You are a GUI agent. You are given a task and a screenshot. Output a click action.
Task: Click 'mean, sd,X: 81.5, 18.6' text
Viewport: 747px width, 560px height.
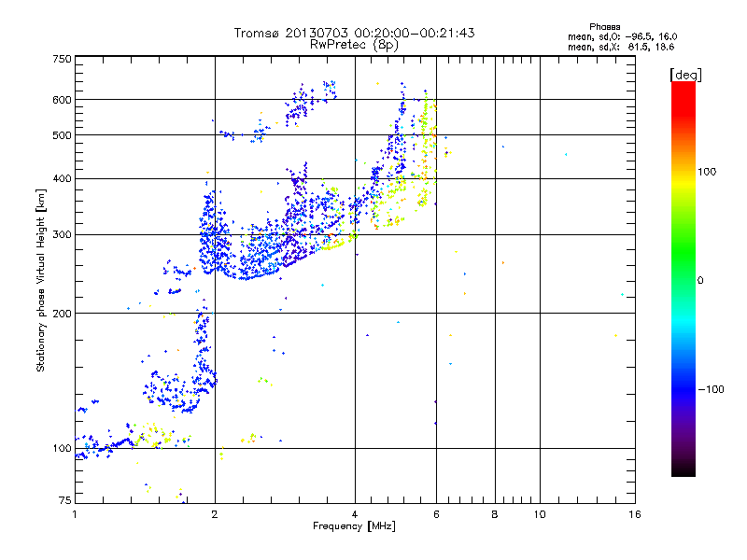[x=621, y=47]
